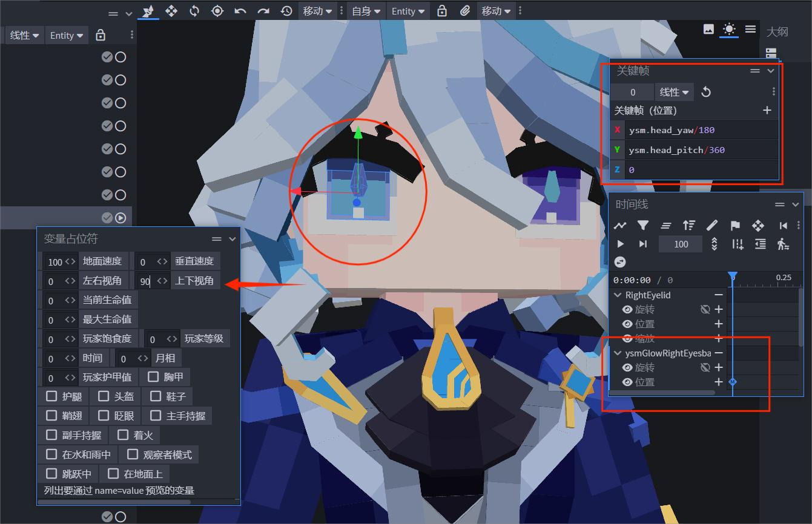Click the timeline filter funnel icon
Image resolution: width=812 pixels, height=524 pixels.
(x=643, y=226)
